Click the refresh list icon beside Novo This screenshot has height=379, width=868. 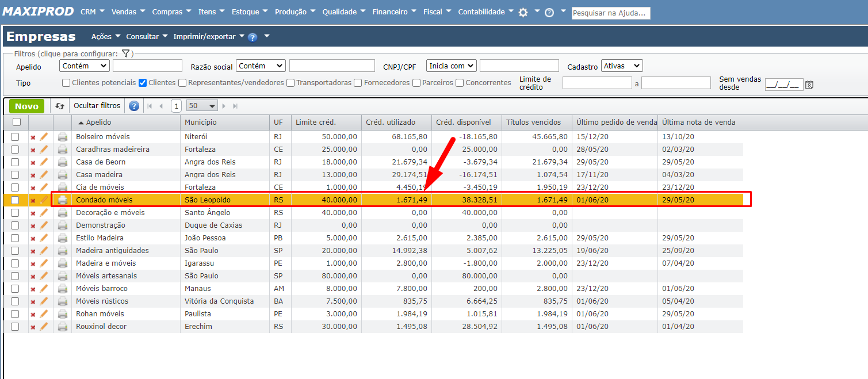click(x=60, y=106)
